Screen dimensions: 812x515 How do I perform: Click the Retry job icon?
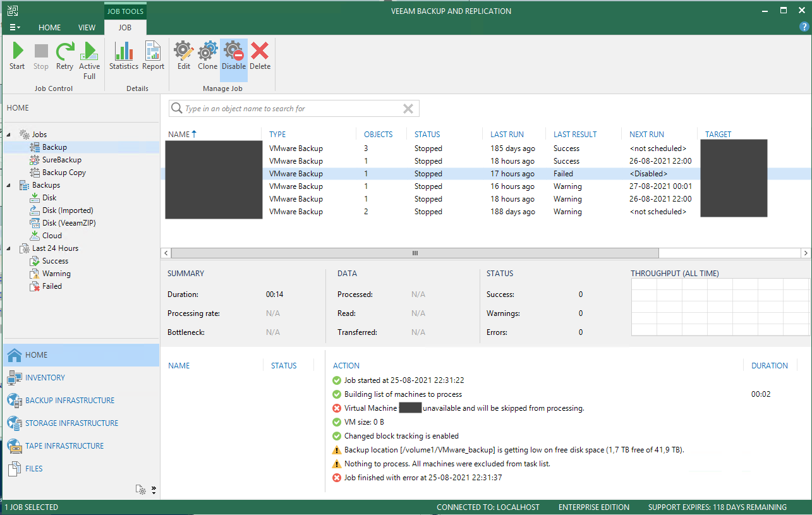click(x=64, y=56)
